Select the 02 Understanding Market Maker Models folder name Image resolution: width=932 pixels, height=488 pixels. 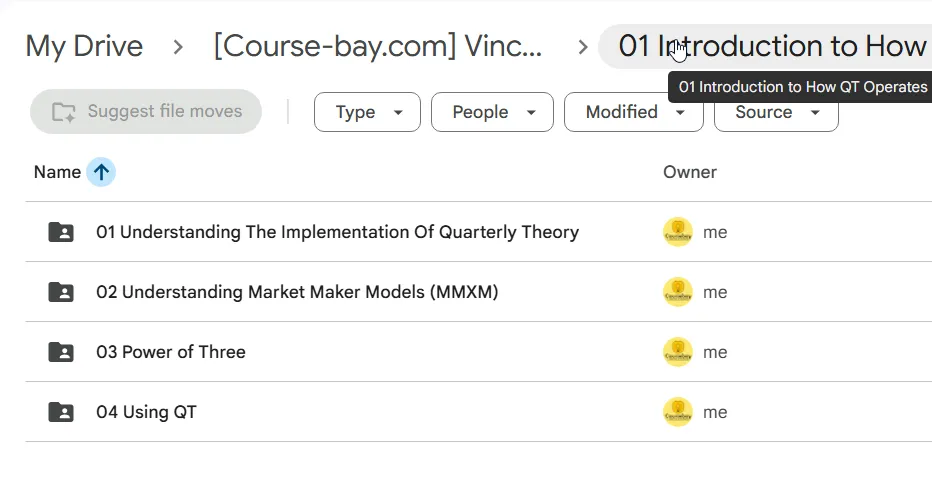[x=297, y=292]
